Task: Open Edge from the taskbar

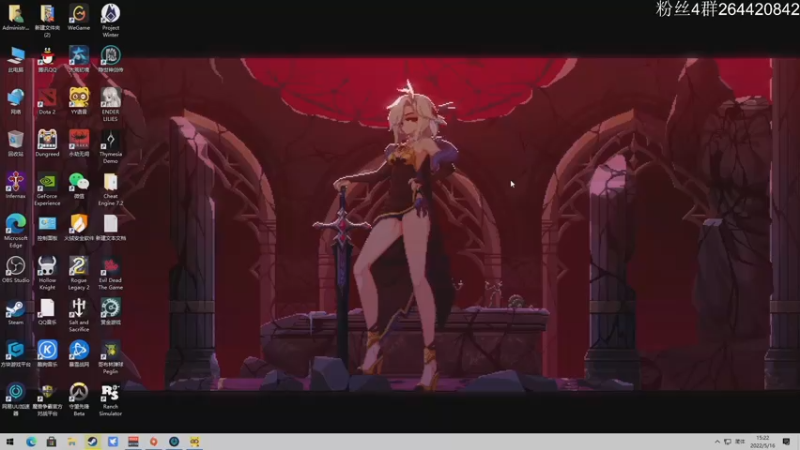Action: 31,442
